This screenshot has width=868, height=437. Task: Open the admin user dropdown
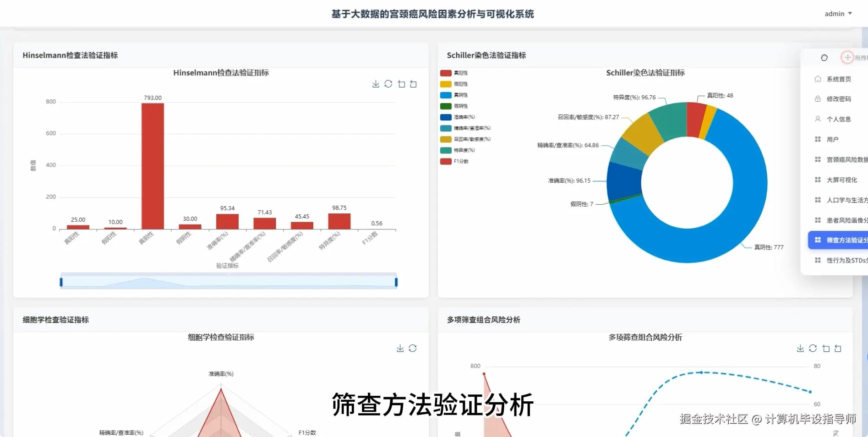[x=838, y=14]
